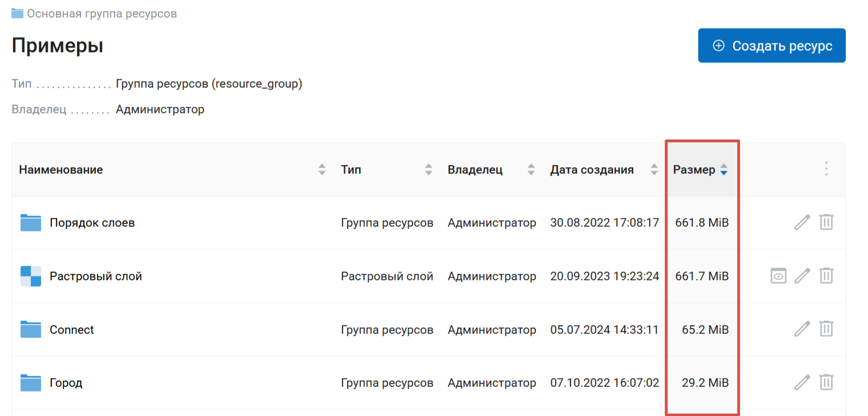868x416 pixels.
Task: Click creation date 05.07.2024 14:33:11
Action: 605,329
